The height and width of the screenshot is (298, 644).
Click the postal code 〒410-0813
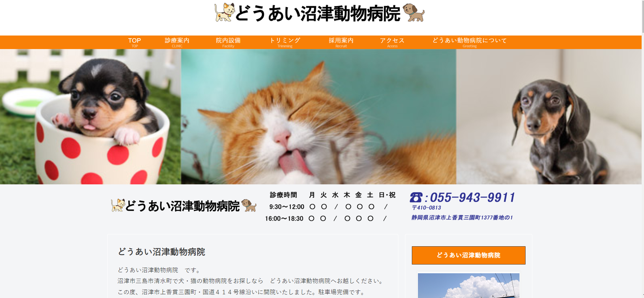(426, 208)
